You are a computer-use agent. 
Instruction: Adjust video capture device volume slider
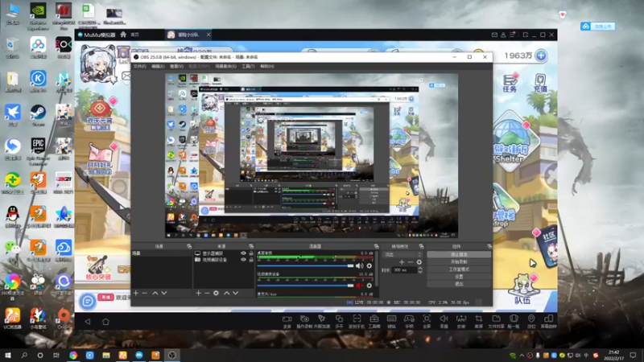tap(305, 286)
